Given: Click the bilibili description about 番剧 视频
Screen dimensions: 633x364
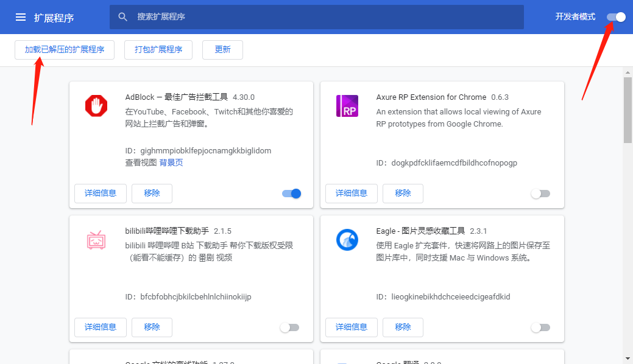Looking at the screenshot, I should 209,252.
